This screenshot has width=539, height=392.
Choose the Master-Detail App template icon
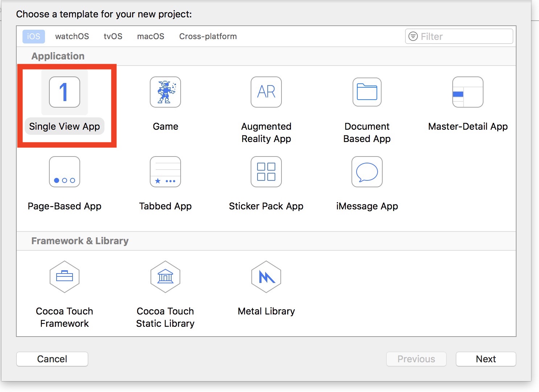tap(468, 92)
